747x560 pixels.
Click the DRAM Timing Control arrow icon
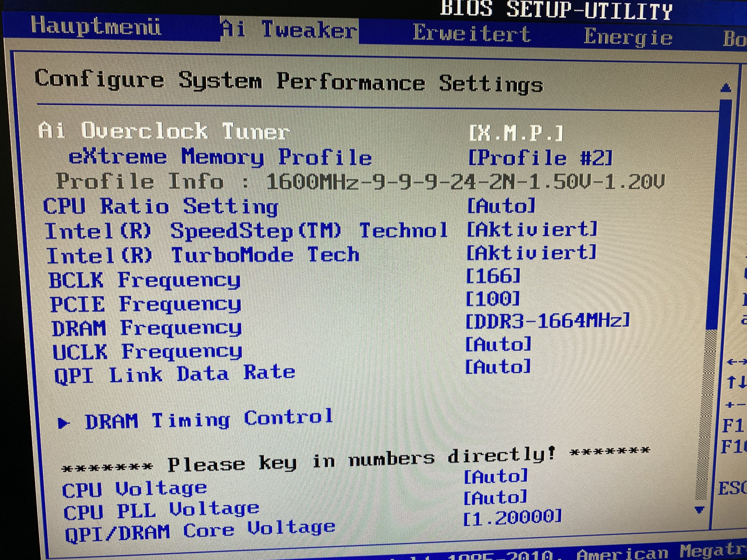click(63, 423)
